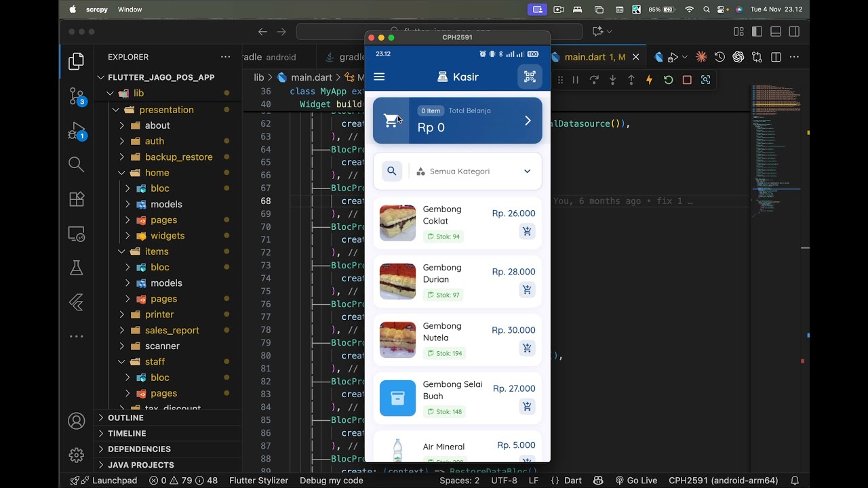Add Gembong Selai Buah to cart

click(527, 407)
